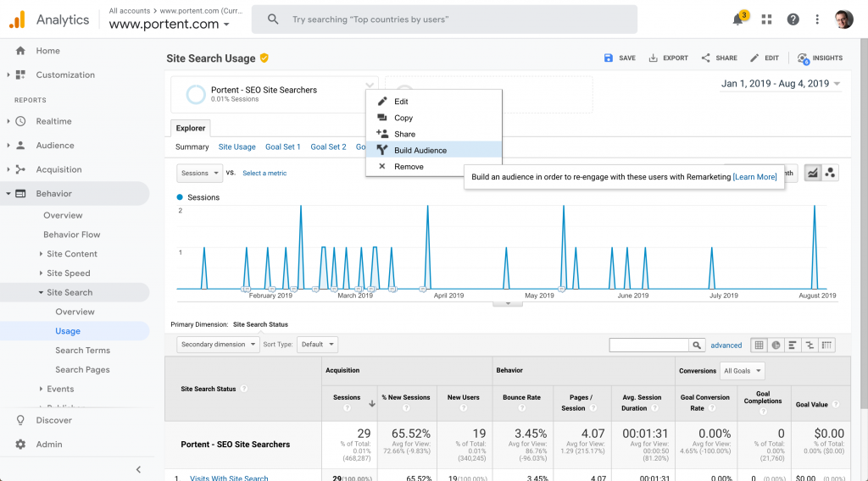The image size is (868, 481).
Task: Open the help question mark icon
Action: pyautogui.click(x=793, y=19)
